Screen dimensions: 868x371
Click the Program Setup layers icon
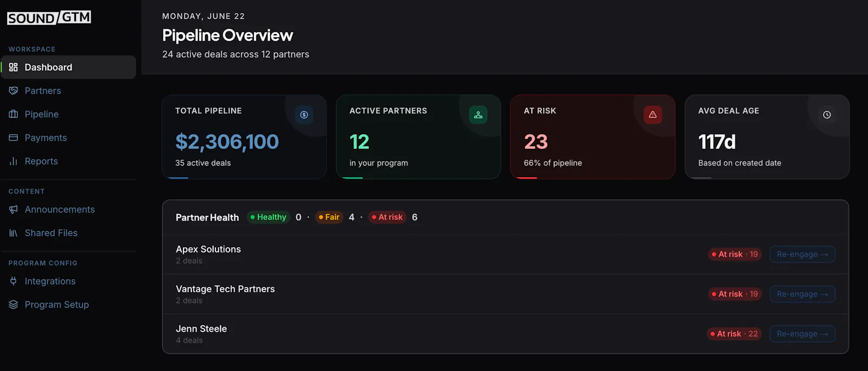pyautogui.click(x=14, y=305)
